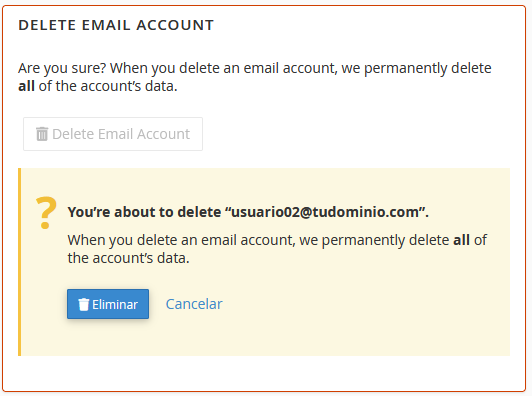This screenshot has height=396, width=532.
Task: Click the greyed-out Delete Email Account button
Action: (113, 134)
